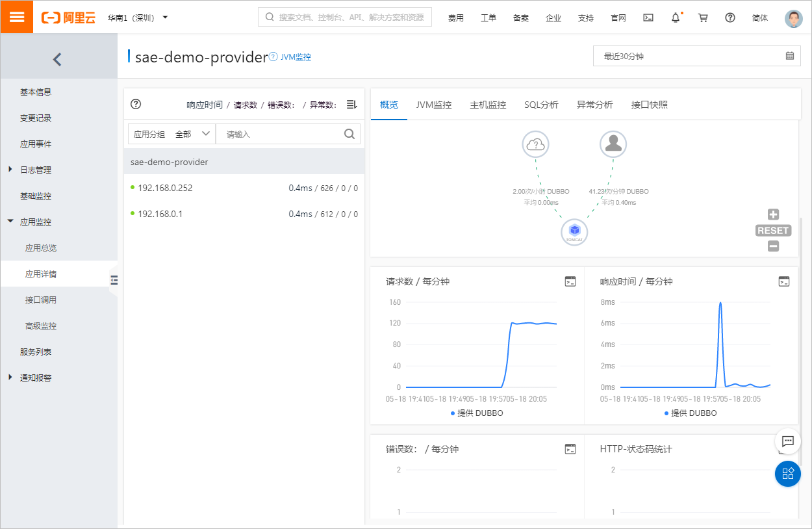Click the search magnifier in instance filter
This screenshot has height=529, width=812.
click(x=349, y=134)
